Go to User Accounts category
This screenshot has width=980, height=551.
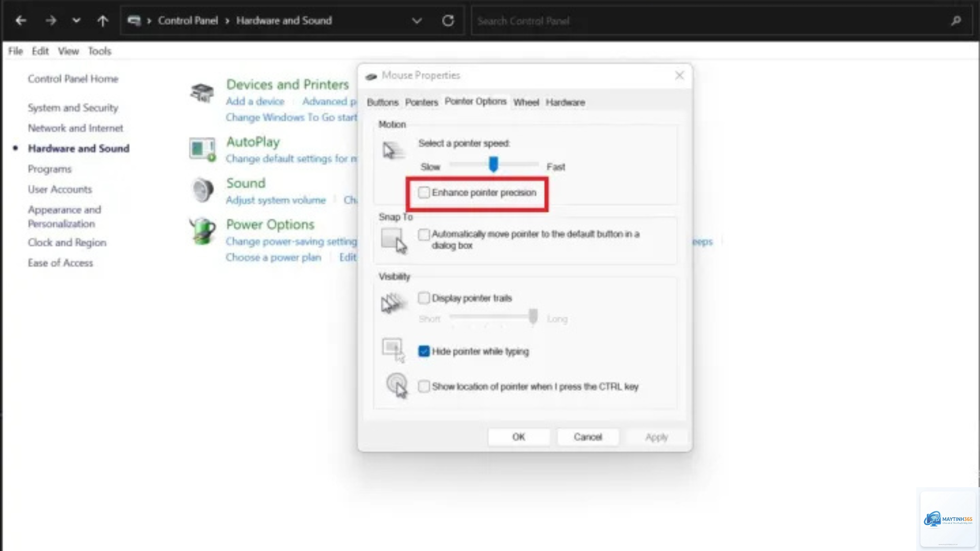click(x=60, y=189)
